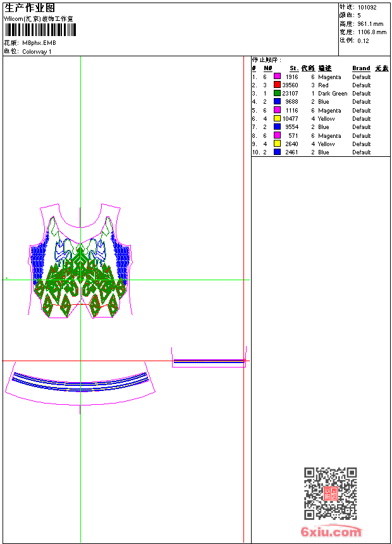Image resolution: width=392 pixels, height=544 pixels.
Task: Click the 'Colorway 1' value
Action: 37,52
